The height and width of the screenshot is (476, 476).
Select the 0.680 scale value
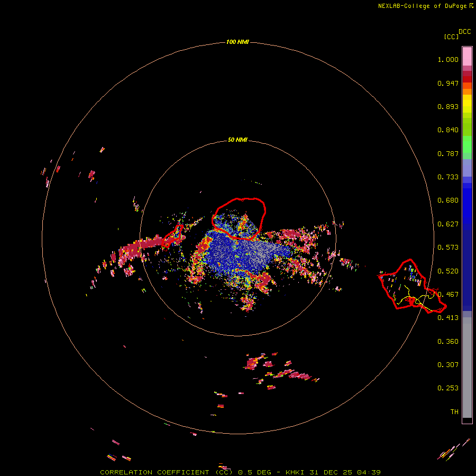click(x=448, y=200)
